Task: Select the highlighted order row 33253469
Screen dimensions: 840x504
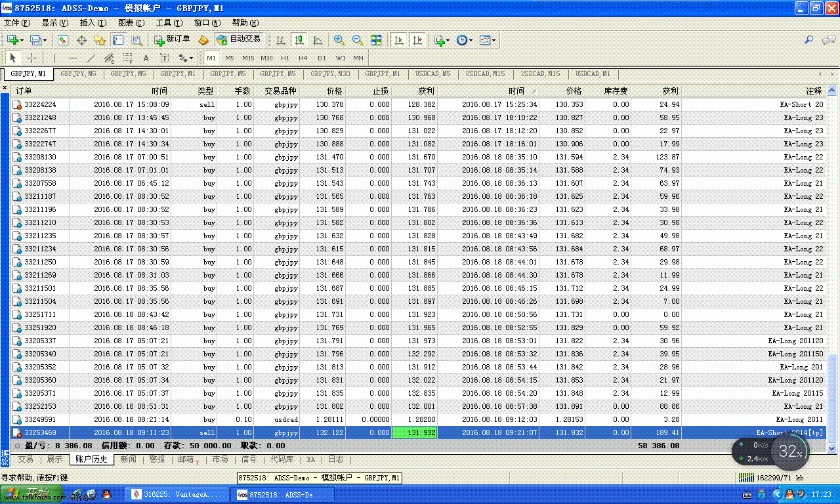Action: pyautogui.click(x=418, y=432)
